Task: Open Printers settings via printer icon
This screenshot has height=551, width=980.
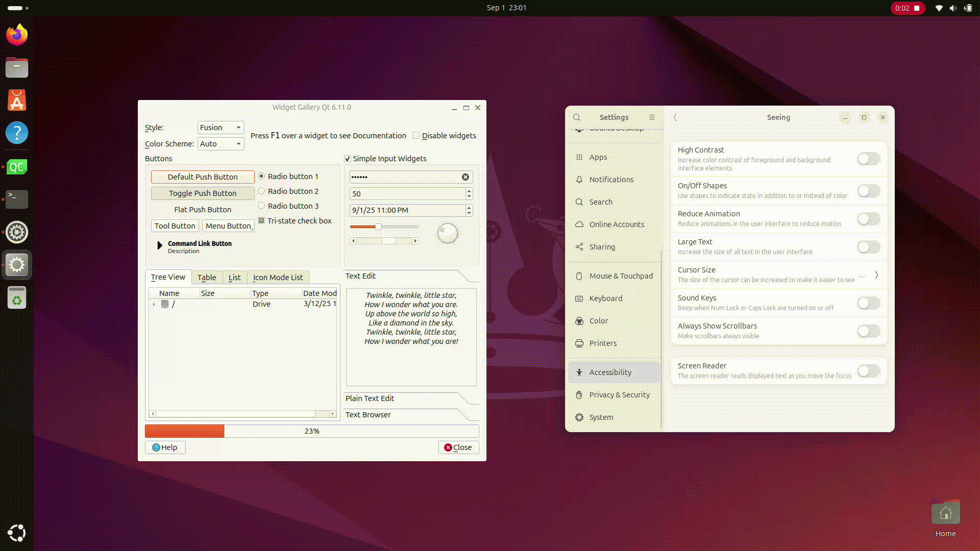Action: point(579,343)
